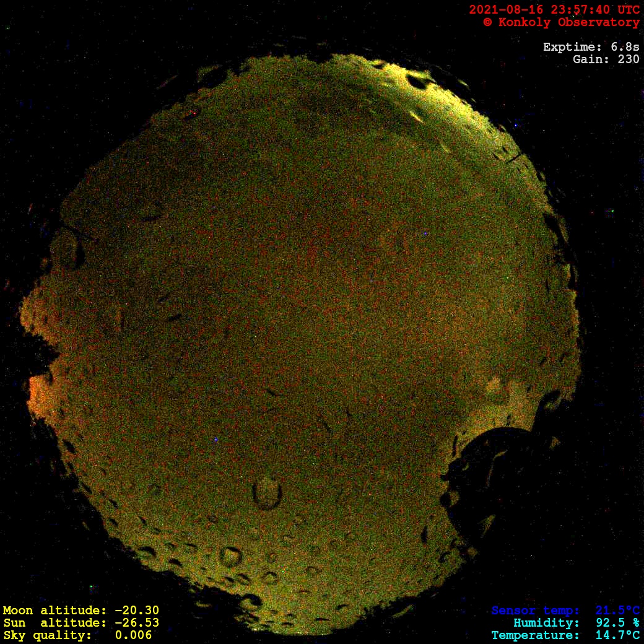
Task: Click the Konkoly Observatory copyright label
Action: [561, 22]
